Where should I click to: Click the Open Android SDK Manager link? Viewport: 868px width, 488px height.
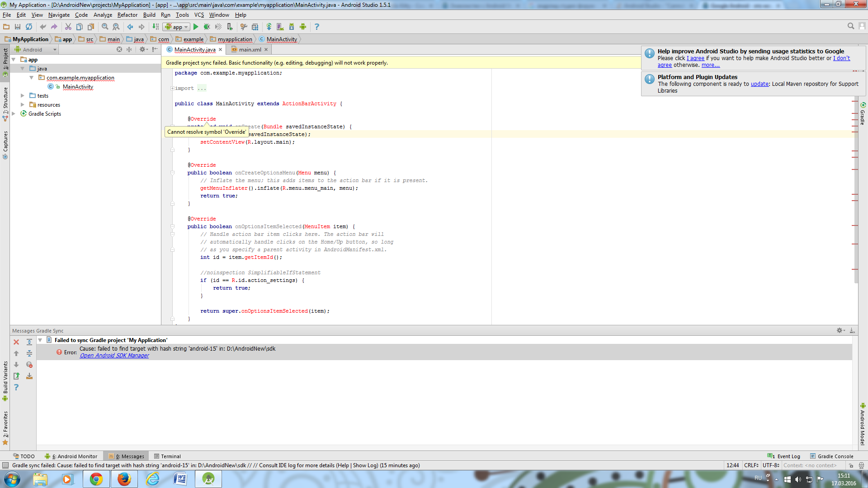(114, 356)
